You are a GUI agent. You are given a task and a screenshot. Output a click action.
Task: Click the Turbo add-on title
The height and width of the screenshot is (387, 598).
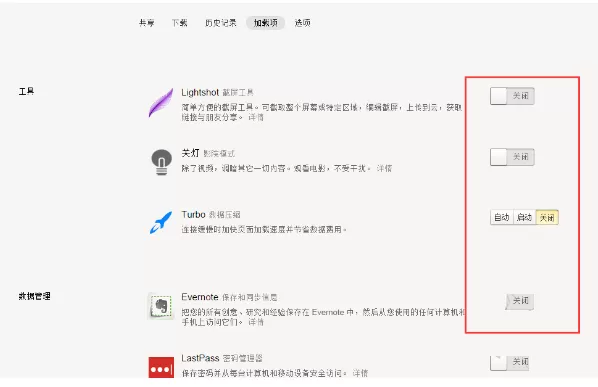193,214
